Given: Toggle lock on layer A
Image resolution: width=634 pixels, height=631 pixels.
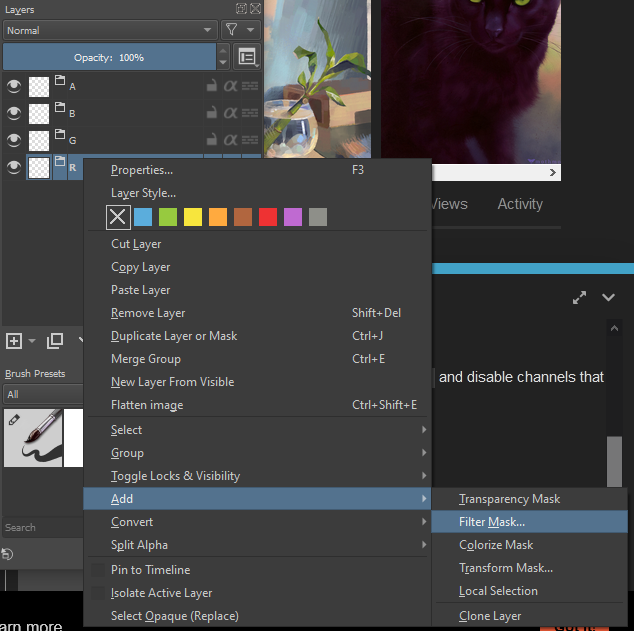Looking at the screenshot, I should click(x=211, y=86).
